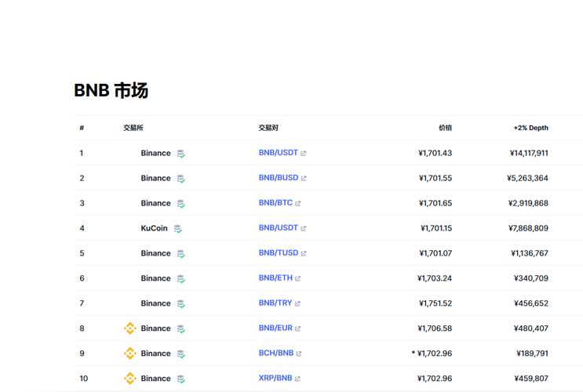Open the KuCoin BNB/USDT pair in row 4
583x392 pixels.
click(x=278, y=228)
